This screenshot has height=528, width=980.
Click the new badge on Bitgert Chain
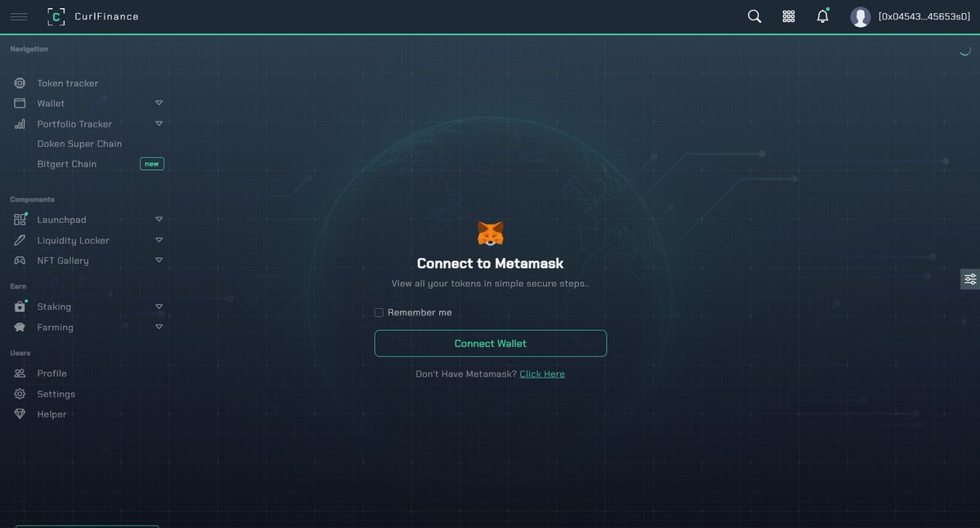(152, 163)
